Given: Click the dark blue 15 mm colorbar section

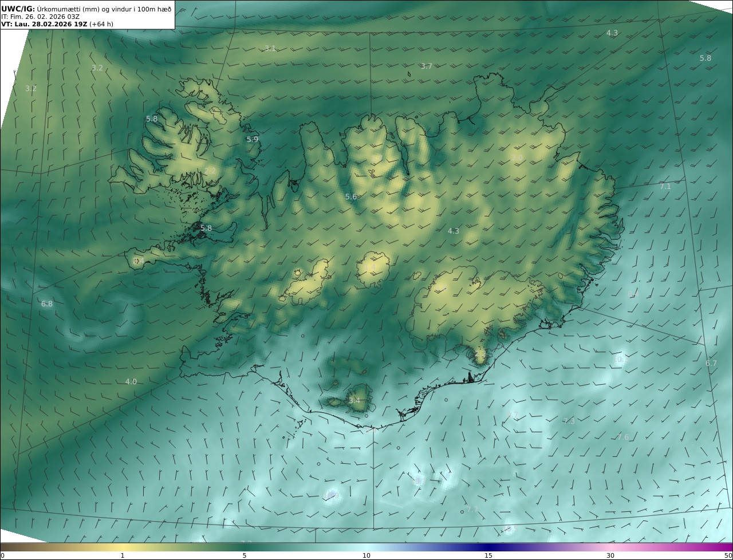Looking at the screenshot, I should click(x=488, y=547).
